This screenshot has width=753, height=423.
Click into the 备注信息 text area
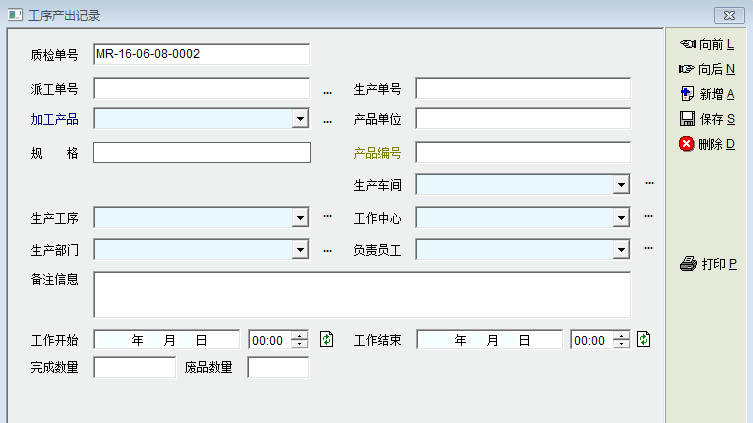coord(362,294)
